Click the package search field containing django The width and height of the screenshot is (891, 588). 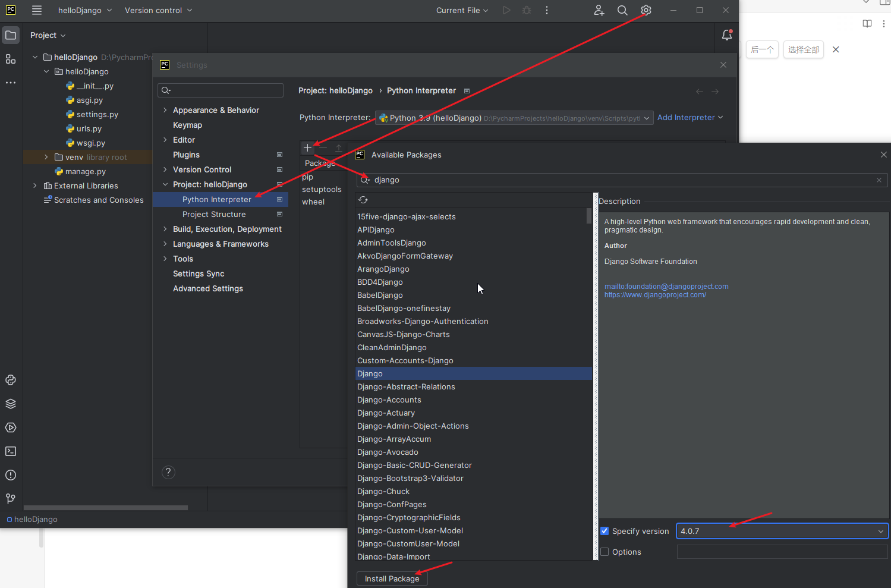point(622,180)
